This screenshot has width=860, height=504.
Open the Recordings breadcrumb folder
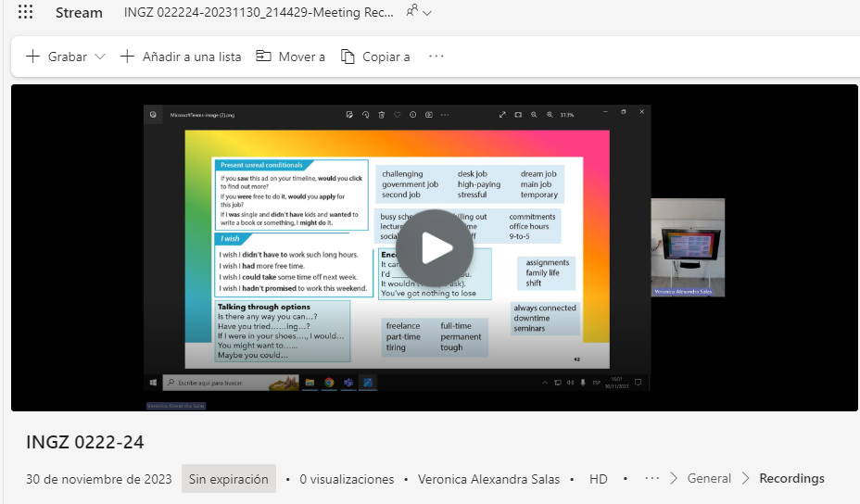click(791, 479)
